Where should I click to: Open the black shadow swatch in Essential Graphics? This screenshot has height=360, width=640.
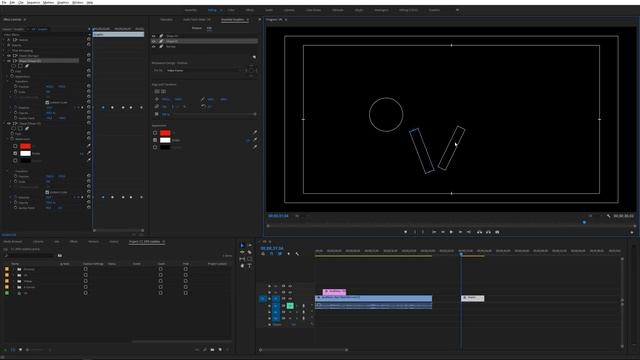tap(165, 147)
